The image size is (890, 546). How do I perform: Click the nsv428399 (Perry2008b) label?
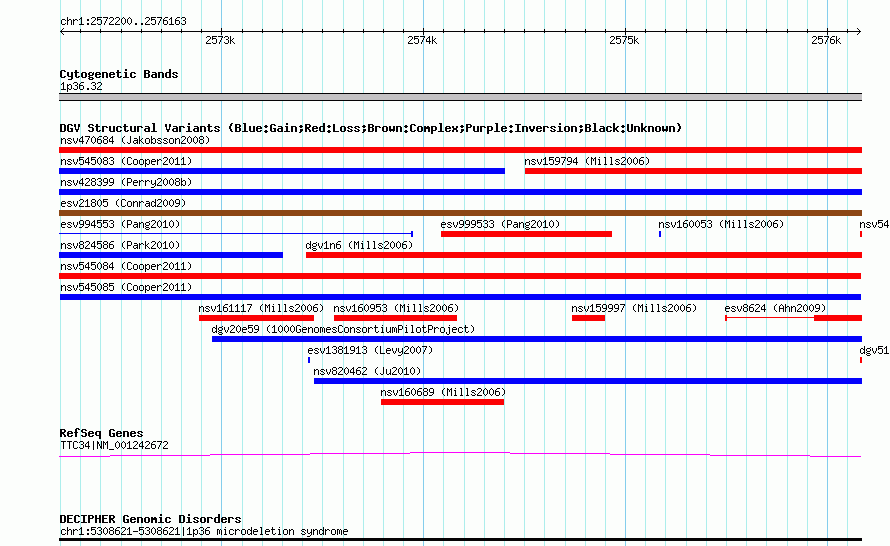coord(126,182)
